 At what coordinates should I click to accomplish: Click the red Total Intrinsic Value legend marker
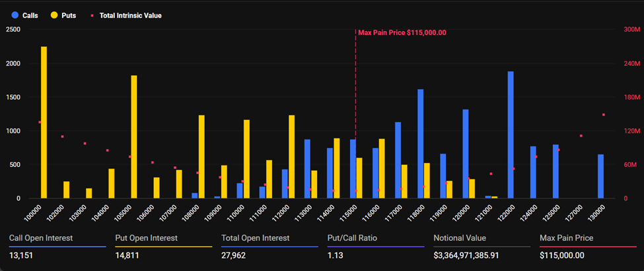point(92,15)
